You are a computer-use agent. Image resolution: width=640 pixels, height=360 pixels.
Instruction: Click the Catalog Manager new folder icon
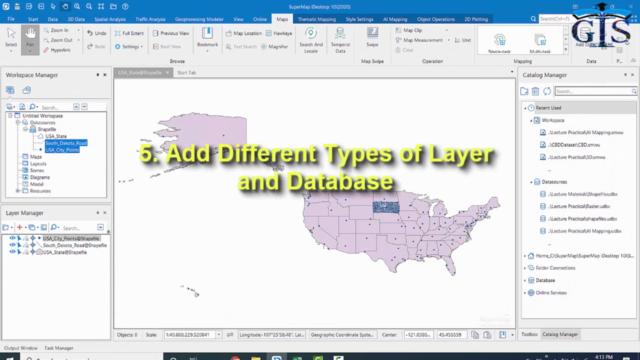(x=524, y=91)
